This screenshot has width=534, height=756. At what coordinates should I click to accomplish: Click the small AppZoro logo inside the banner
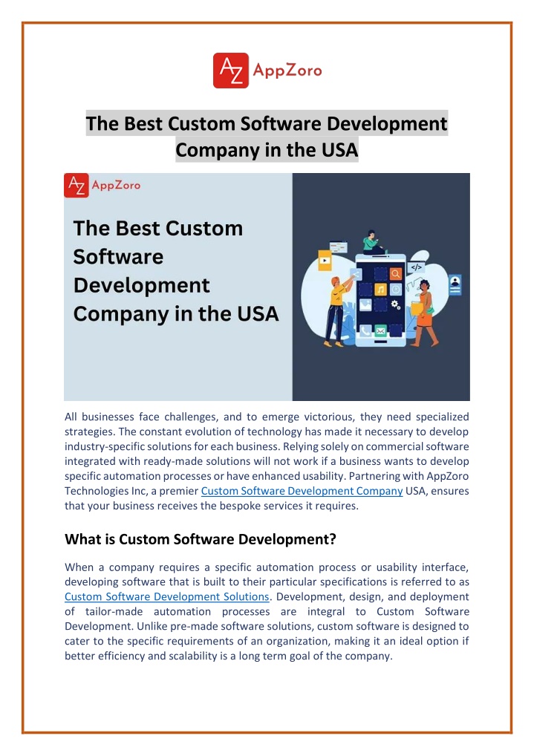[x=102, y=185]
